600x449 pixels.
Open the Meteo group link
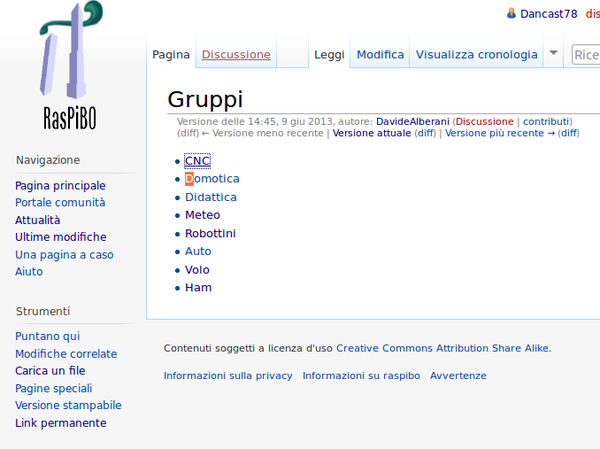point(202,215)
